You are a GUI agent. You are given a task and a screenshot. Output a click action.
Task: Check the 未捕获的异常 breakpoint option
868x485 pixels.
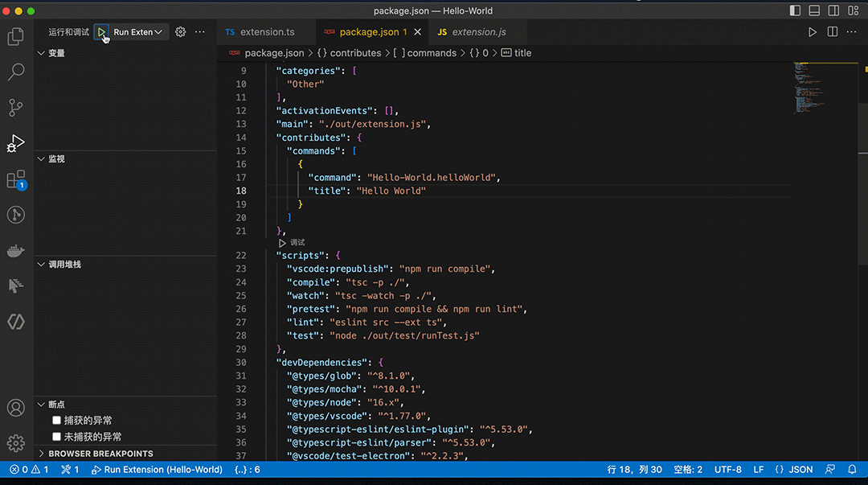click(55, 435)
